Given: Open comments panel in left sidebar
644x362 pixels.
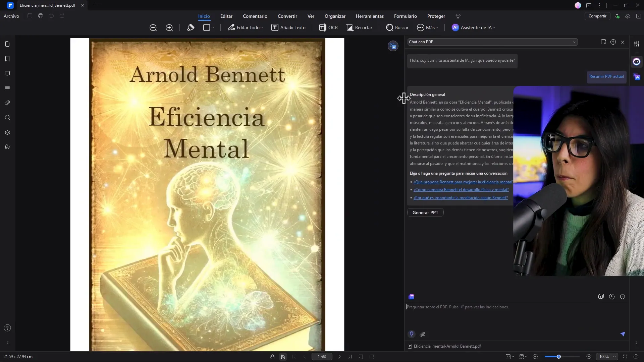Looking at the screenshot, I should point(7,74).
